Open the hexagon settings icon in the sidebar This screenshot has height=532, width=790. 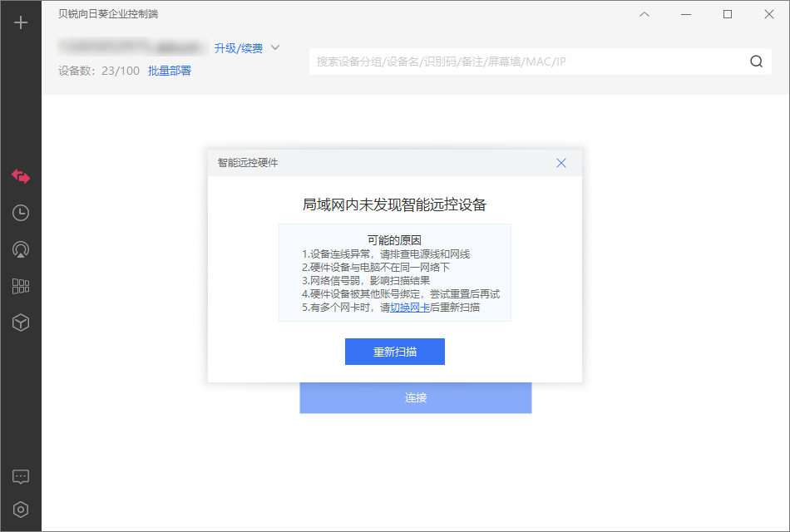tap(21, 510)
